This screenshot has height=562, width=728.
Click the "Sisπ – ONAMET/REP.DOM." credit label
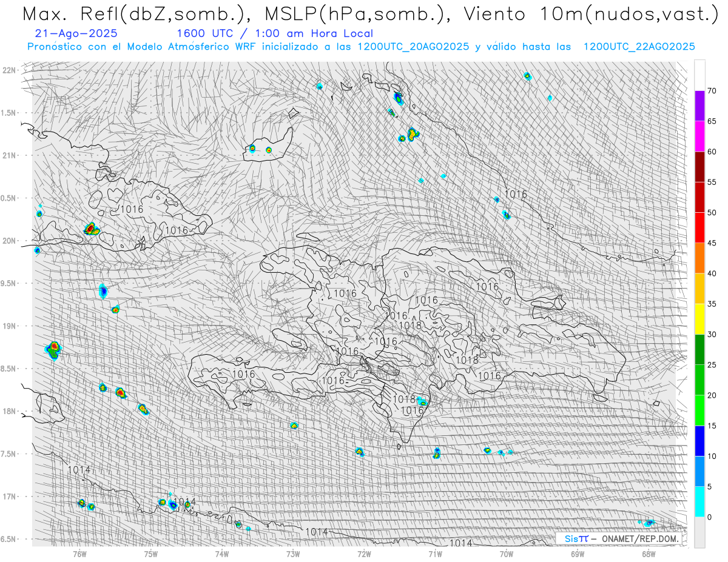[x=622, y=538]
